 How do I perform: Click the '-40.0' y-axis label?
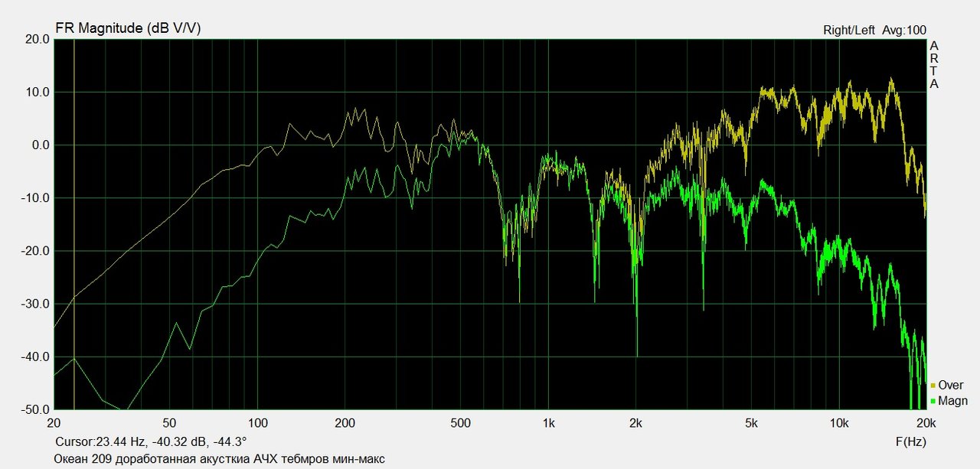click(x=34, y=357)
